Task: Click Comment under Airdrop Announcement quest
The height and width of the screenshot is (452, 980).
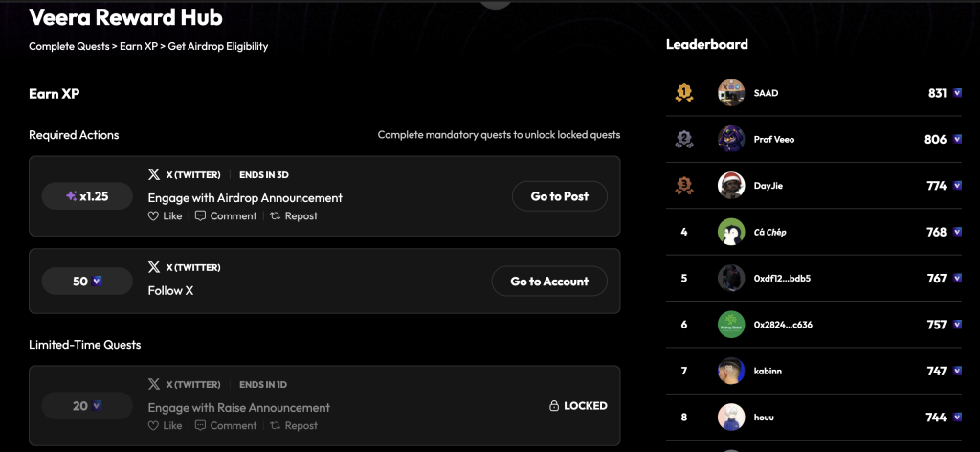Action: tap(226, 216)
